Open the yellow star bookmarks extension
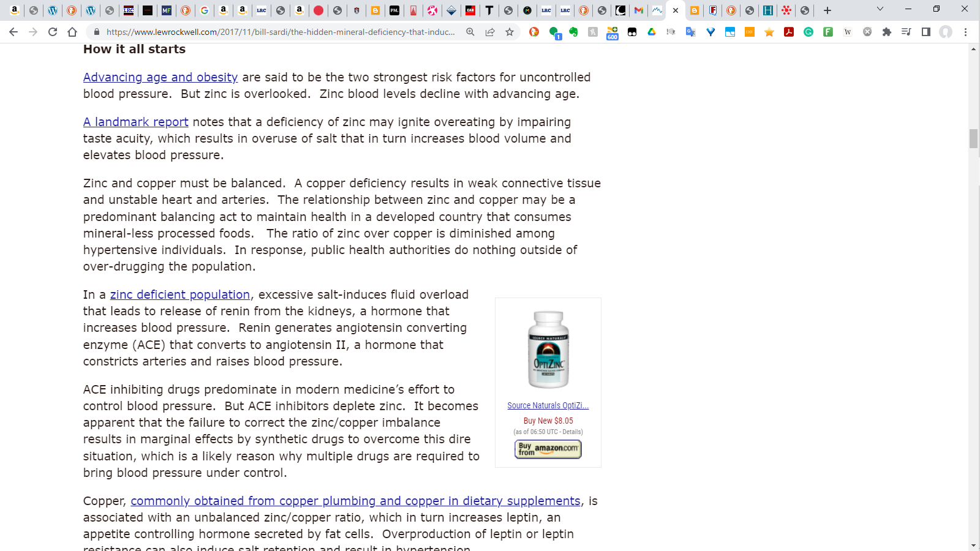This screenshot has width=980, height=551. 769,32
